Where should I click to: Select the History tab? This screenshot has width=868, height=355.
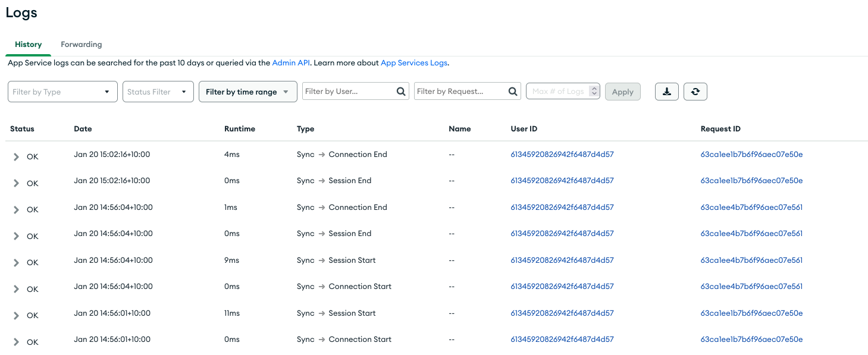click(x=28, y=45)
